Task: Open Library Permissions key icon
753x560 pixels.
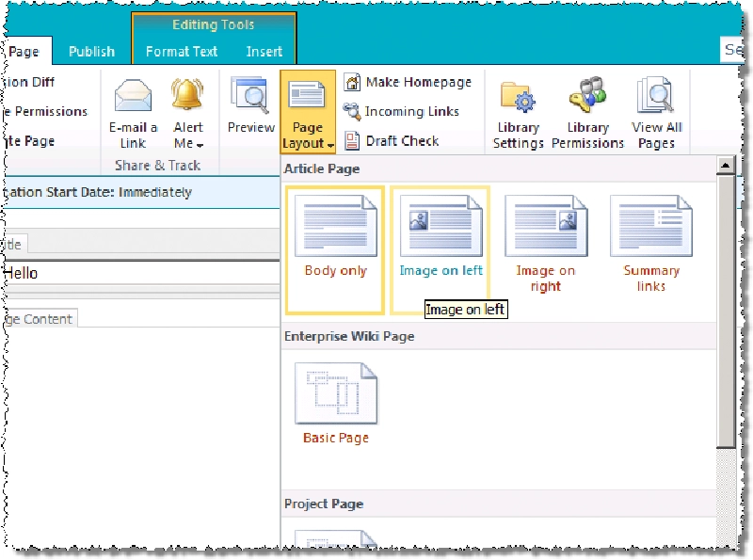Action: (x=587, y=94)
